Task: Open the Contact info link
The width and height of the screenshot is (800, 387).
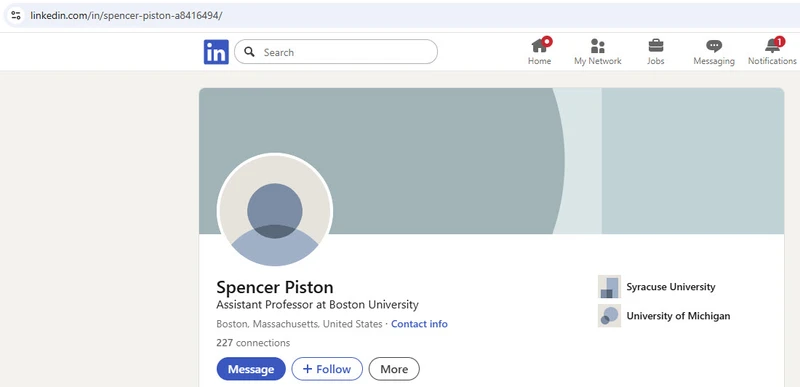Action: (419, 324)
